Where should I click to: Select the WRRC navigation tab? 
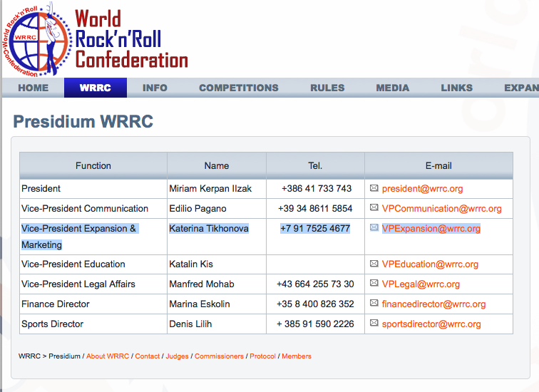pyautogui.click(x=96, y=88)
